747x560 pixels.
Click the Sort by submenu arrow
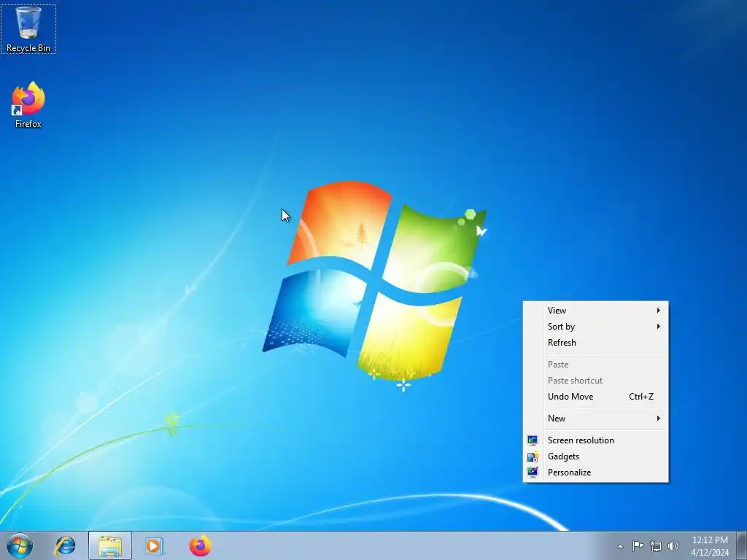659,327
